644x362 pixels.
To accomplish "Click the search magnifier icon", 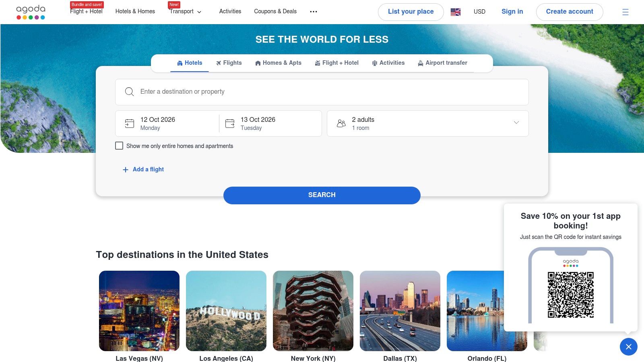I will point(129,92).
